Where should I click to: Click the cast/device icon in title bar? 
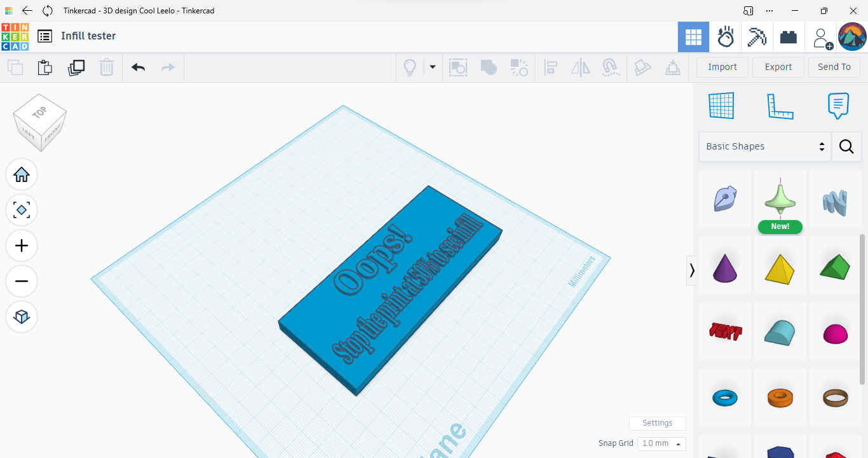[x=749, y=11]
